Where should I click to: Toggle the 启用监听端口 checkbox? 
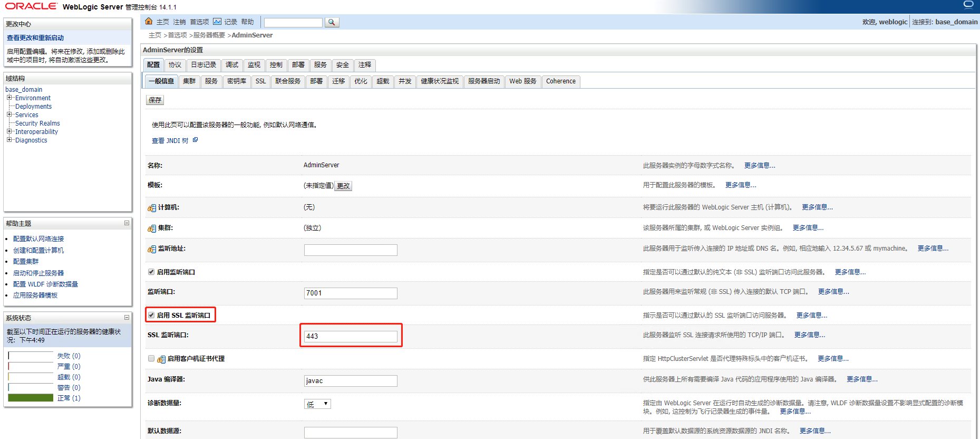coord(151,272)
